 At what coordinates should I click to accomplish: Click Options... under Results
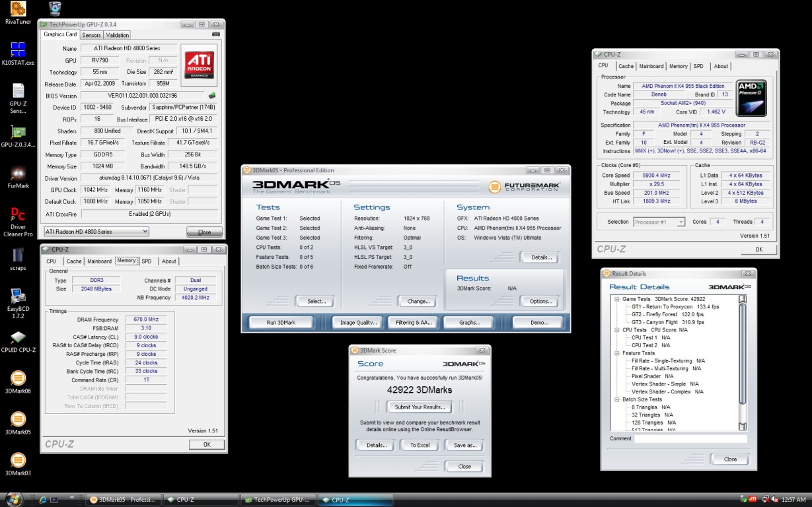tap(540, 302)
